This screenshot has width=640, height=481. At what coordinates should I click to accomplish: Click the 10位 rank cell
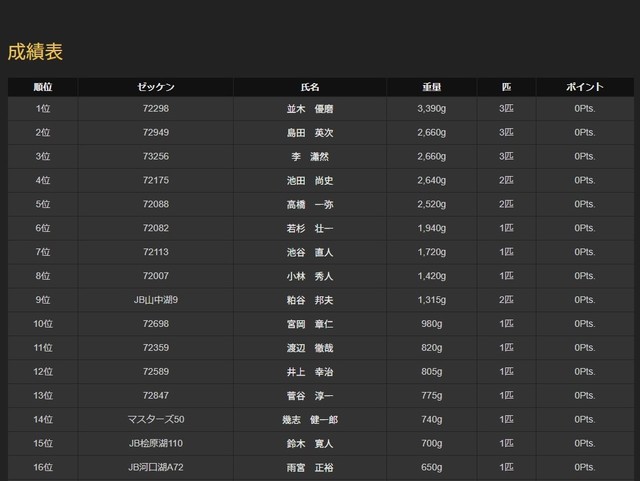[x=43, y=323]
